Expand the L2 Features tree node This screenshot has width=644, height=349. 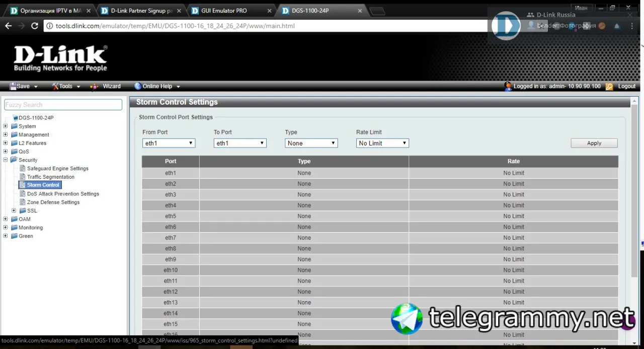(x=6, y=143)
